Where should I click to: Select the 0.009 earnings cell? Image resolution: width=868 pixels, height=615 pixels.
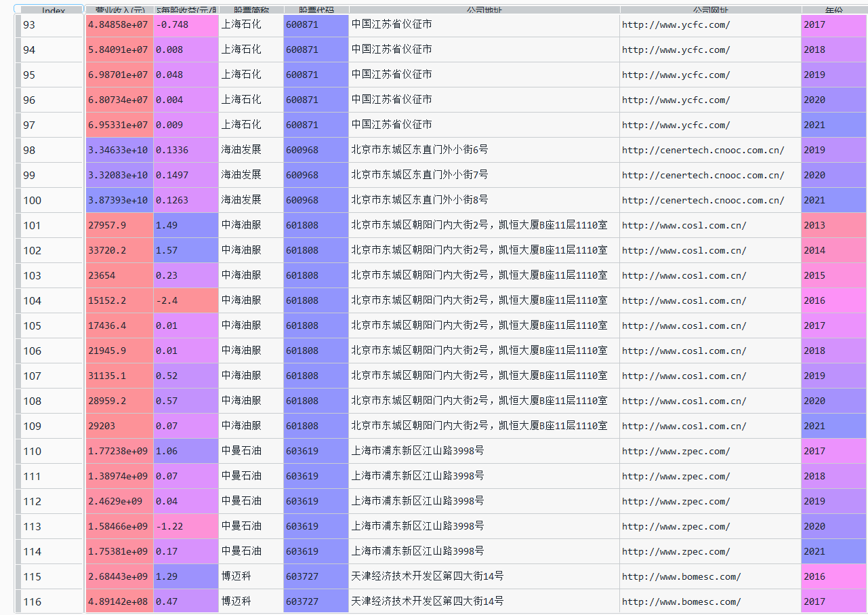tap(186, 125)
